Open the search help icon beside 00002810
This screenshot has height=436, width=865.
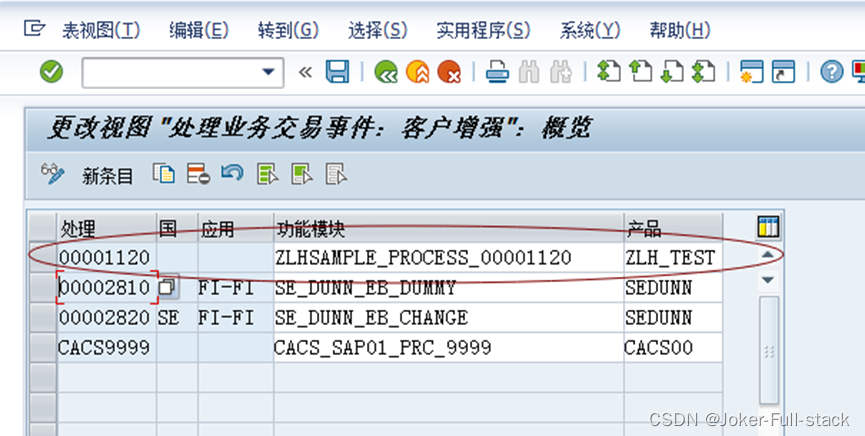pos(167,287)
